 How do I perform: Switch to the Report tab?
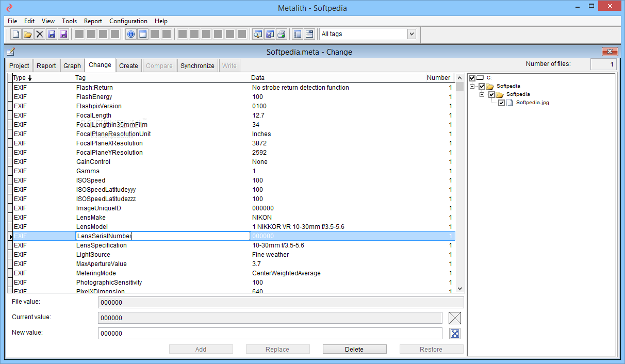point(46,65)
